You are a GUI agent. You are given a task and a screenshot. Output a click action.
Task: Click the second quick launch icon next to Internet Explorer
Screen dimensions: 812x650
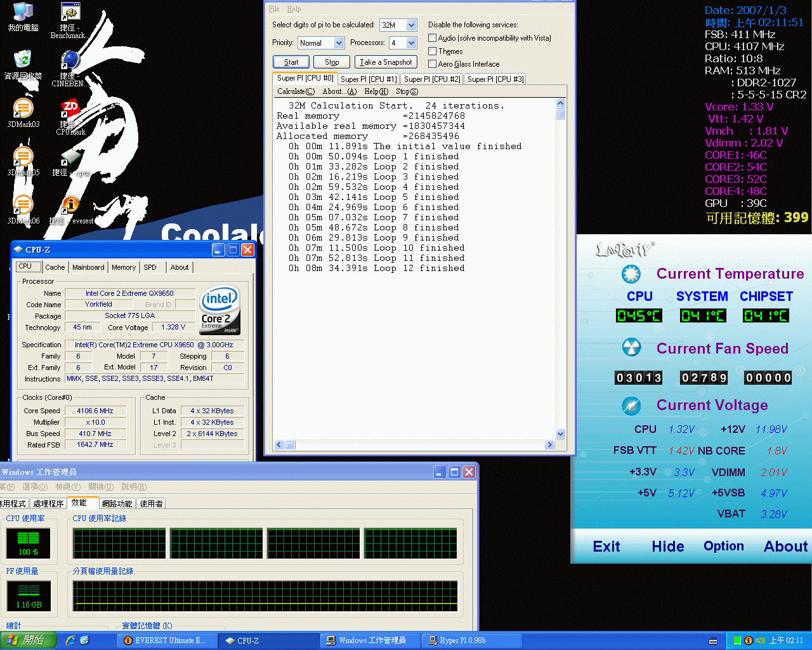(x=84, y=640)
